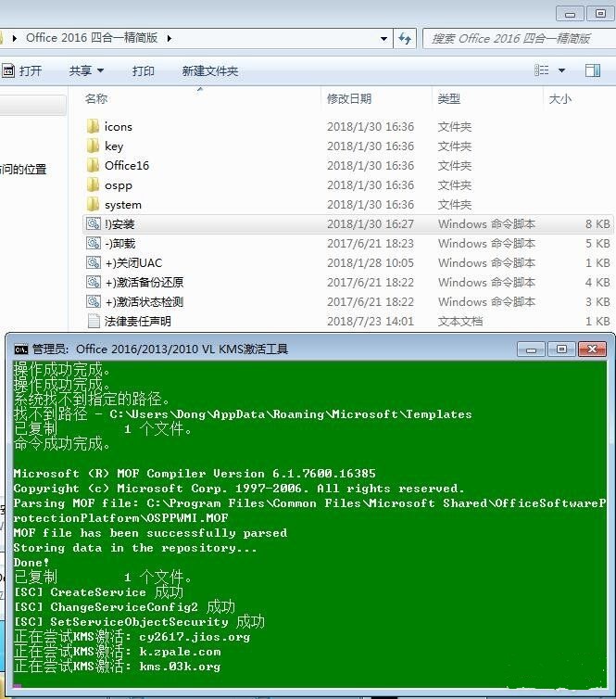
Task: Click the -)卸载 script file icon
Action: (94, 244)
